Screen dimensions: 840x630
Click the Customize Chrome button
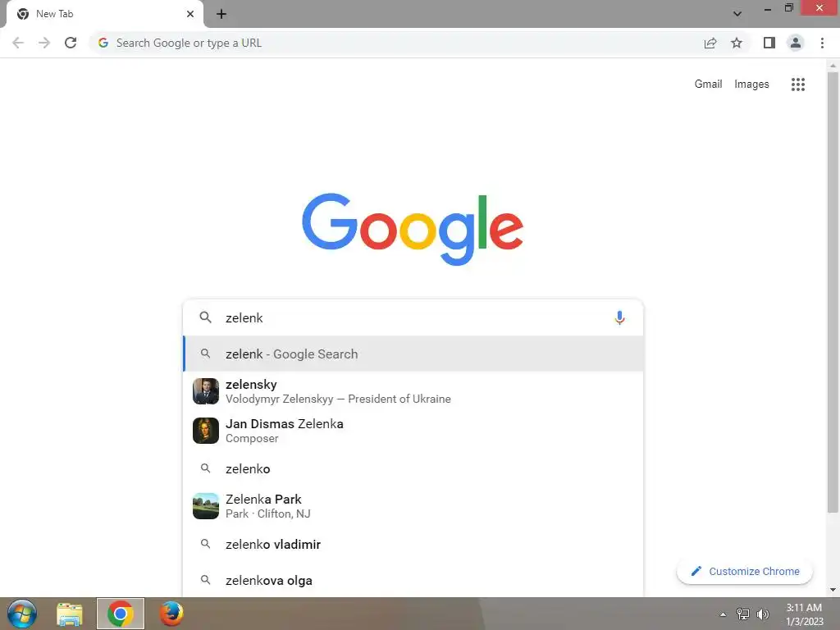coord(745,572)
